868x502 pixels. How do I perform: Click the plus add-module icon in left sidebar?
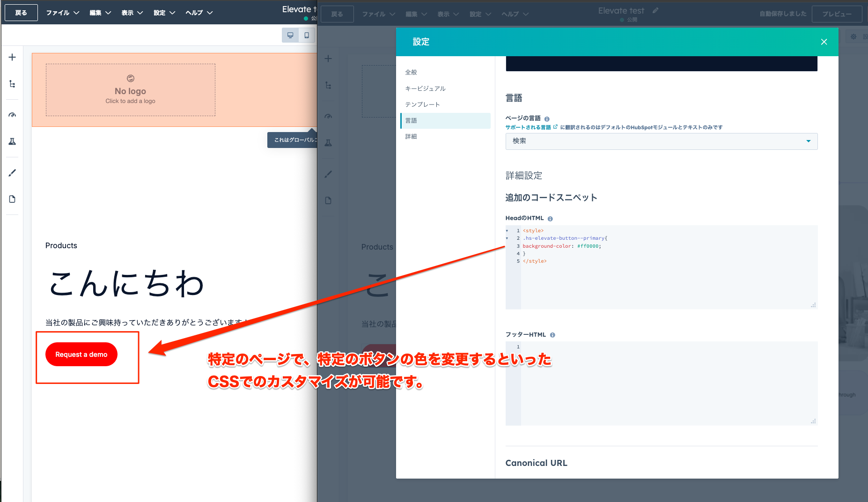point(12,57)
